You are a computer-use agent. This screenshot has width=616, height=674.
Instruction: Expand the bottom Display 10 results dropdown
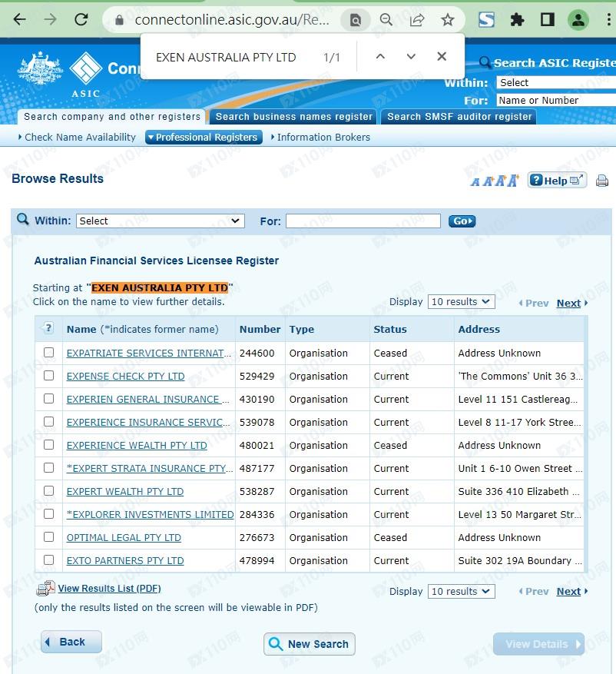pyautogui.click(x=461, y=591)
